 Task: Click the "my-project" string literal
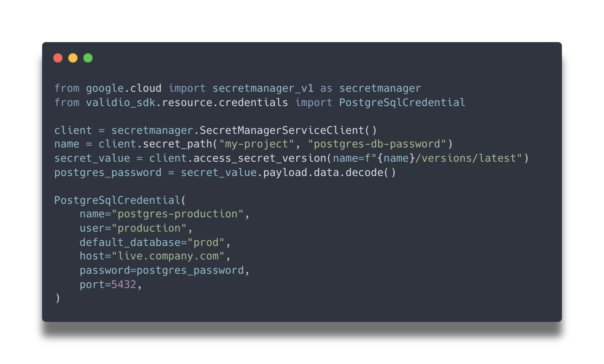(256, 144)
